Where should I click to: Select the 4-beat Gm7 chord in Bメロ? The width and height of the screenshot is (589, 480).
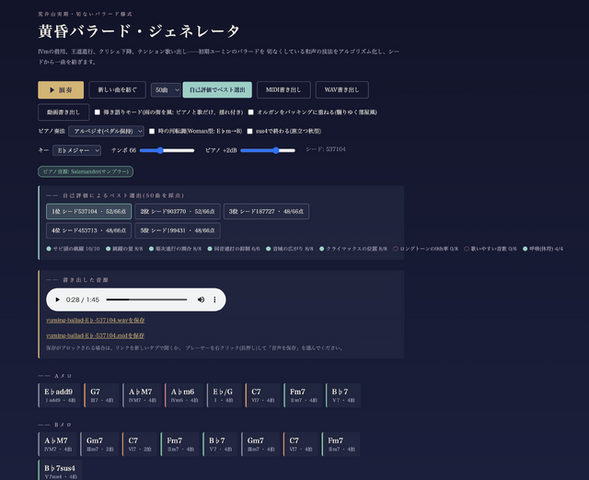click(x=260, y=444)
